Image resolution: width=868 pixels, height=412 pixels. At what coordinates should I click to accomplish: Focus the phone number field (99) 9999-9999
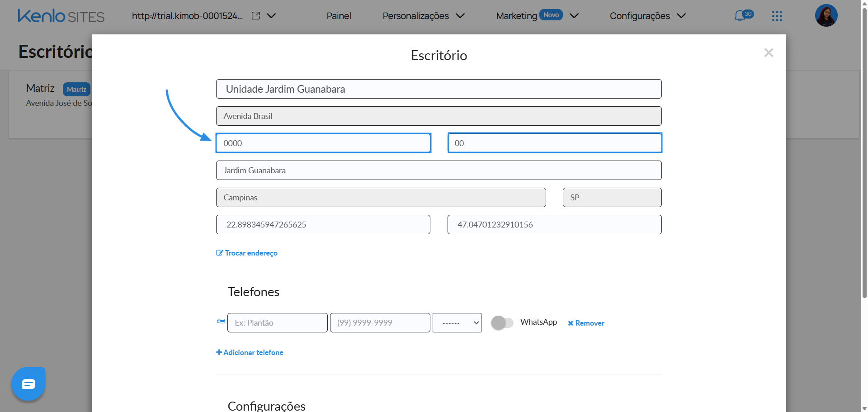pyautogui.click(x=380, y=323)
